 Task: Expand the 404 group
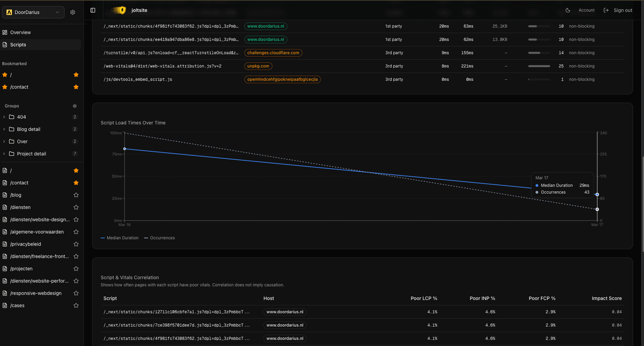tap(3, 117)
